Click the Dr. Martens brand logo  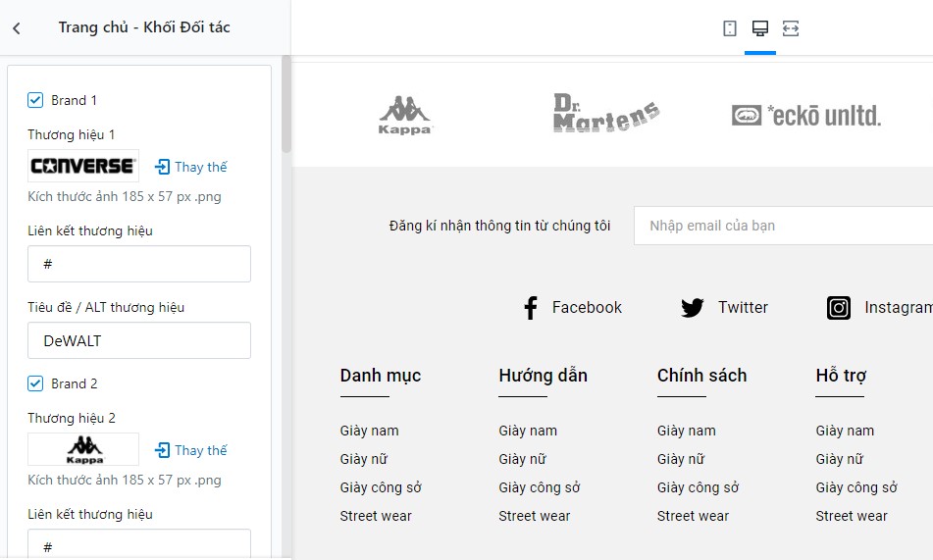[605, 113]
